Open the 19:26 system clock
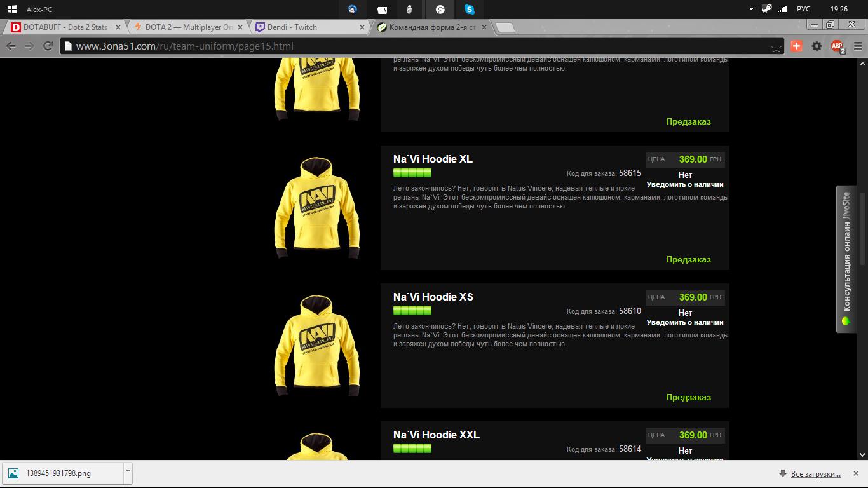868x488 pixels. [x=839, y=10]
